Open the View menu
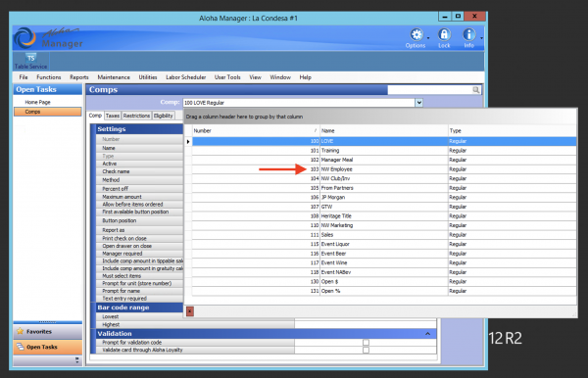Viewport: 588px width, 378px height. click(x=256, y=77)
